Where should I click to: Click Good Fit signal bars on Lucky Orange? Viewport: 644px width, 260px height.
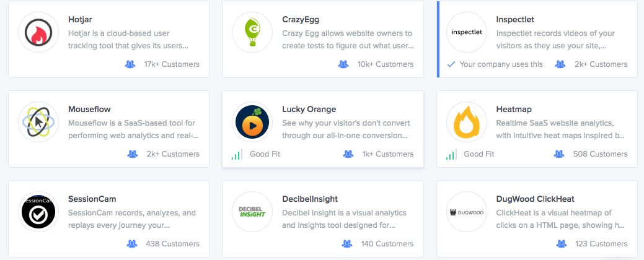coord(237,154)
